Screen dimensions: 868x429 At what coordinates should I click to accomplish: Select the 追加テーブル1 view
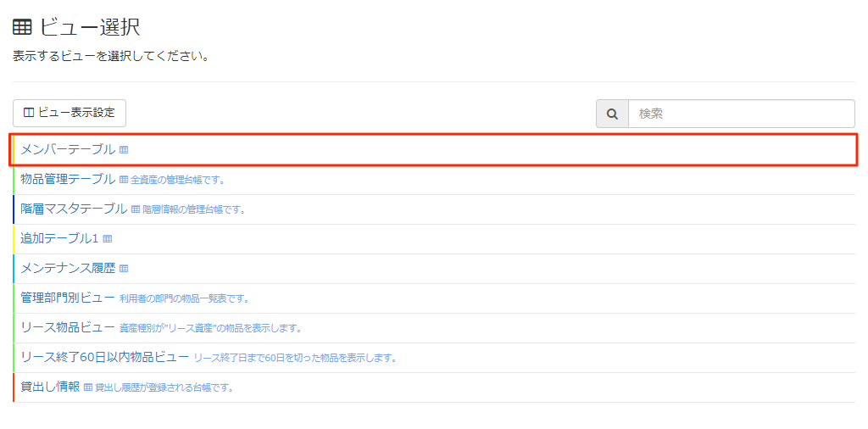tap(59, 238)
